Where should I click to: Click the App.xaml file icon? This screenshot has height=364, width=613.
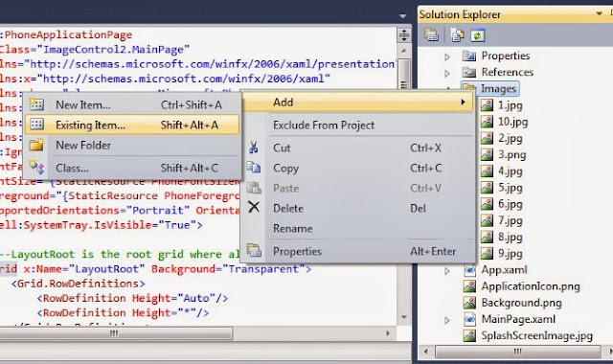pyautogui.click(x=469, y=270)
